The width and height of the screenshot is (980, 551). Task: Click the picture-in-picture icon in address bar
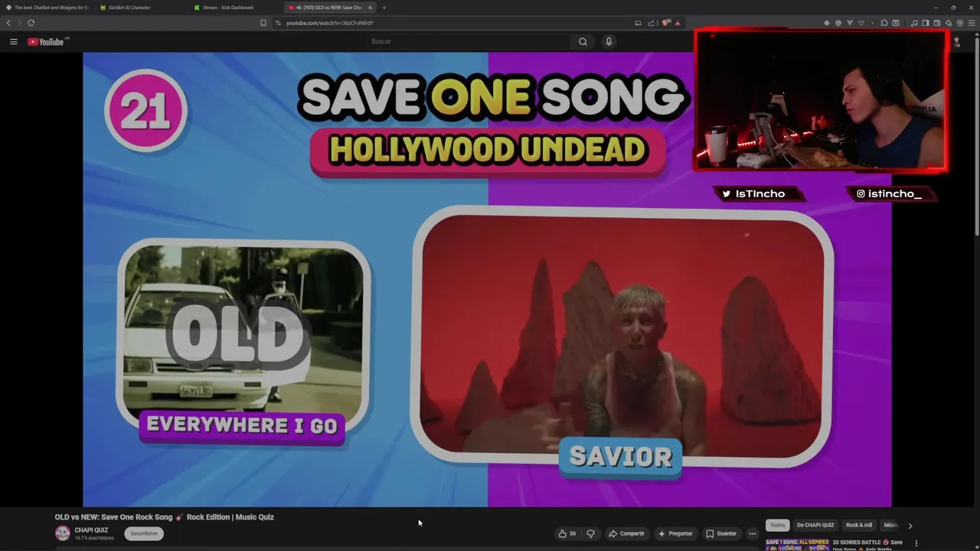[x=638, y=23]
